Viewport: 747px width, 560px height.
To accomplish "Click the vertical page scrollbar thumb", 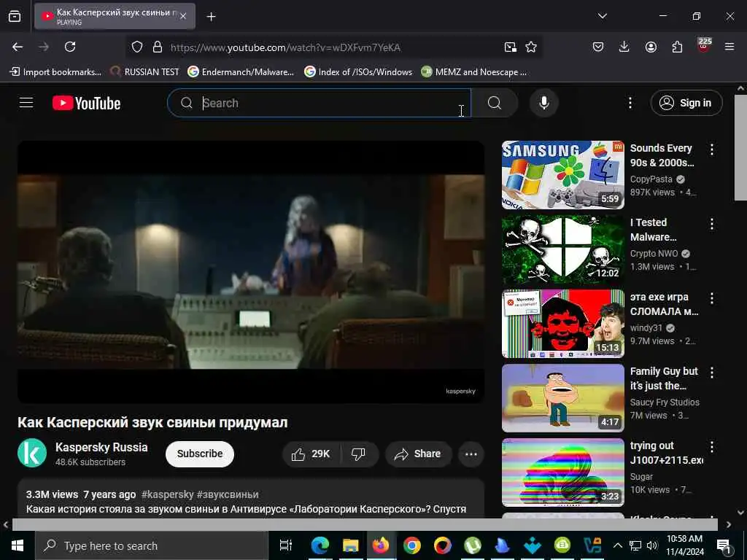I will point(741,147).
